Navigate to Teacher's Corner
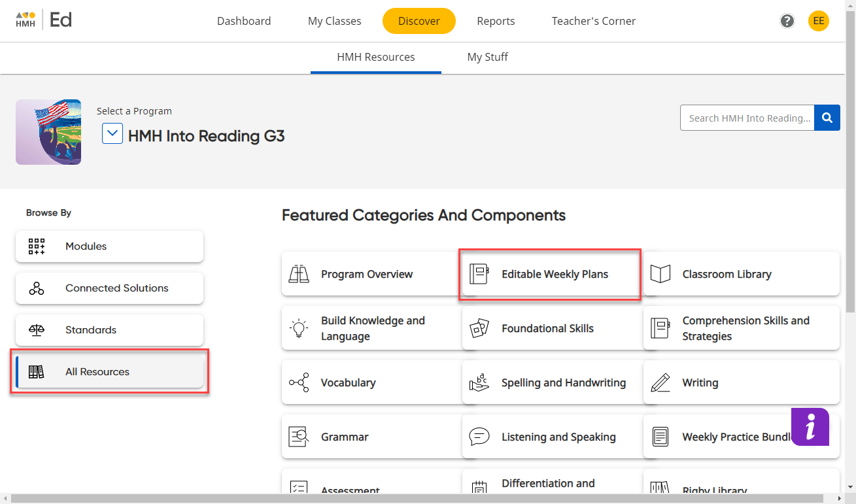Screen dimensions: 856x504 tap(593, 20)
